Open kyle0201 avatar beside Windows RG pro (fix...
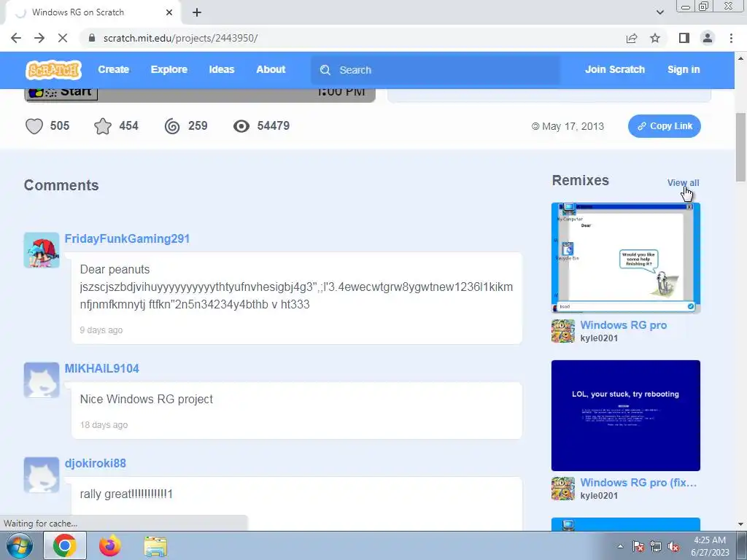Image resolution: width=747 pixels, height=560 pixels. point(563,489)
